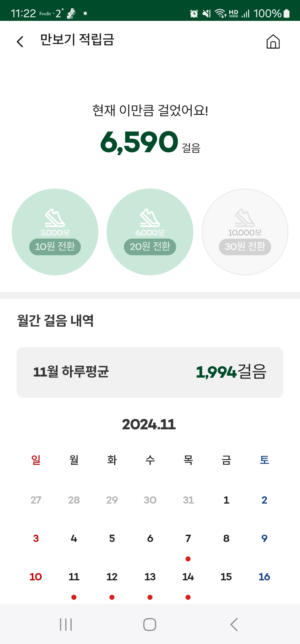Screen dimensions: 300x644
Task: Tap the 11월 하루평균 summary card
Action: tap(150, 372)
